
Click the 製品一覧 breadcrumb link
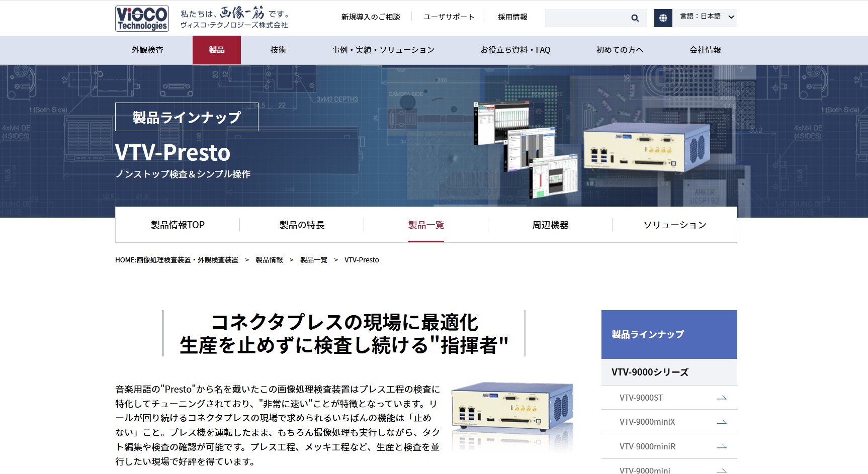click(314, 260)
